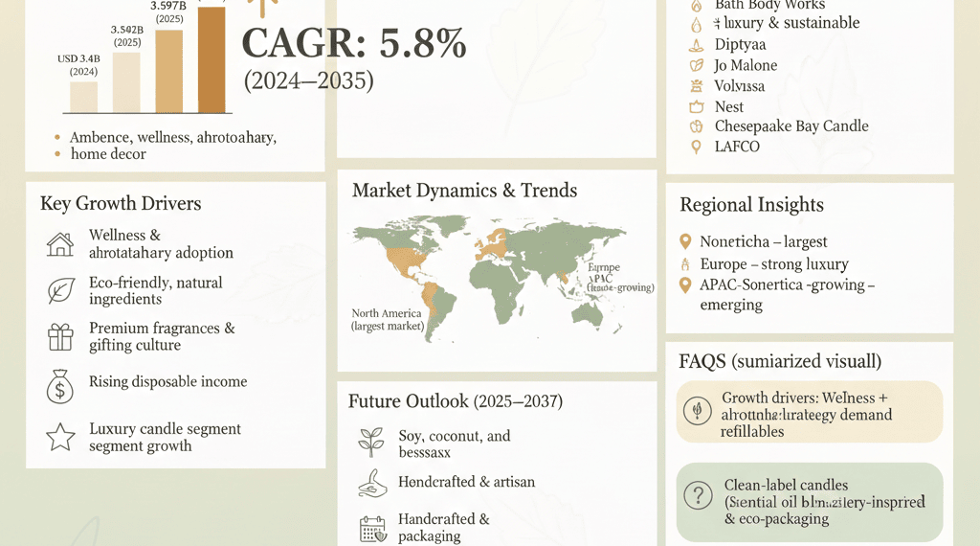Click the house icon beside Wellness adoption

click(x=60, y=243)
